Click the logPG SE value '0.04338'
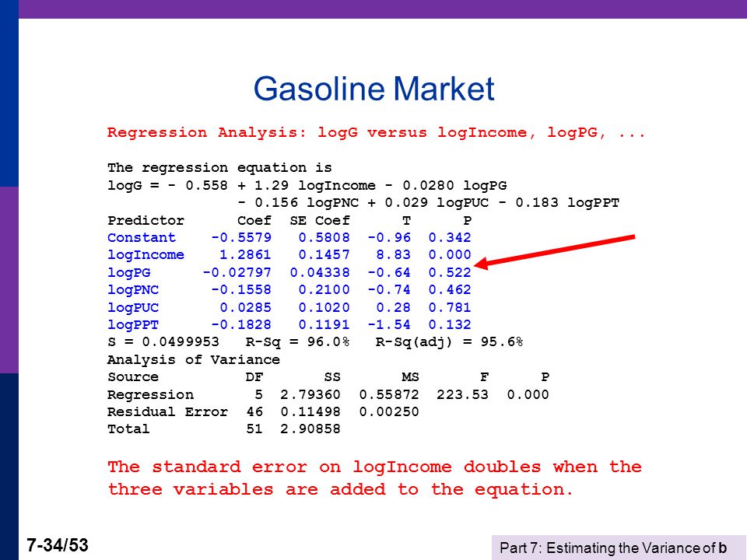The image size is (747, 560). pyautogui.click(x=320, y=272)
